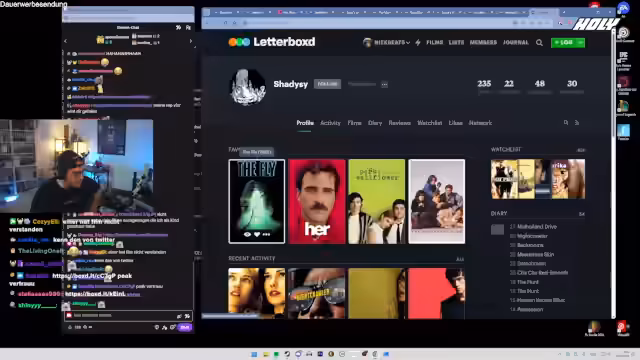Open the Windows Start button
This screenshot has width=640, height=360.
254,354
